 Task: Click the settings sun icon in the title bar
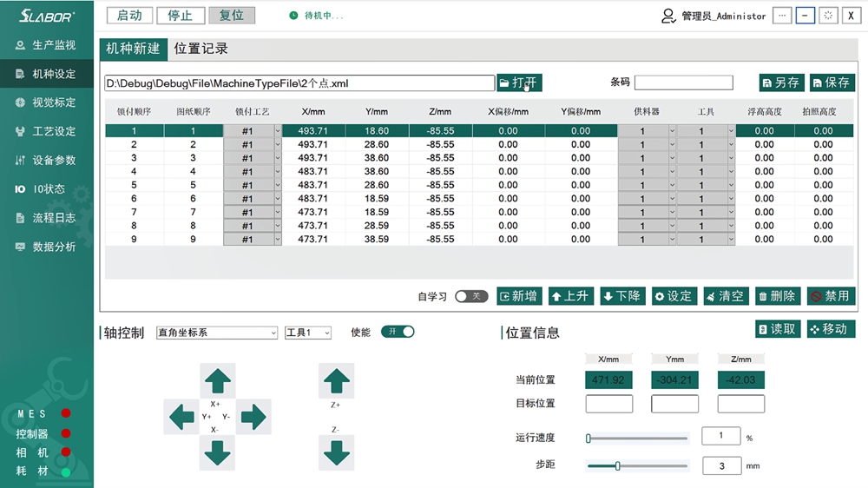coord(828,16)
